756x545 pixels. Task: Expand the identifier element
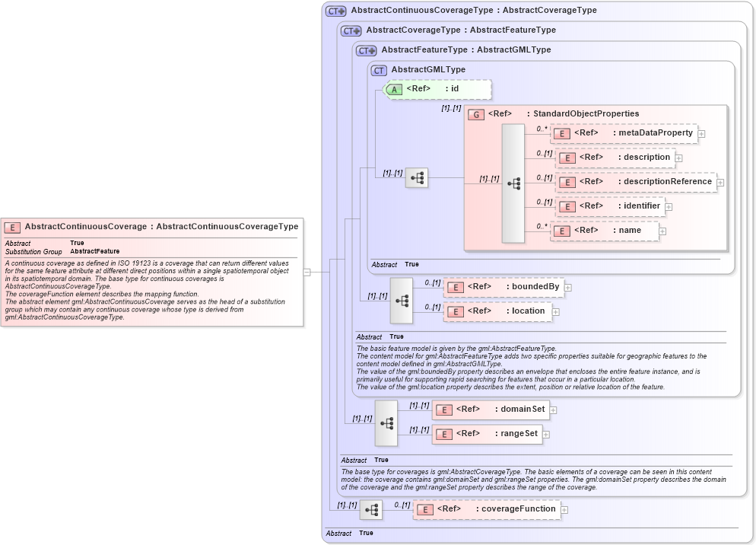[x=669, y=206]
